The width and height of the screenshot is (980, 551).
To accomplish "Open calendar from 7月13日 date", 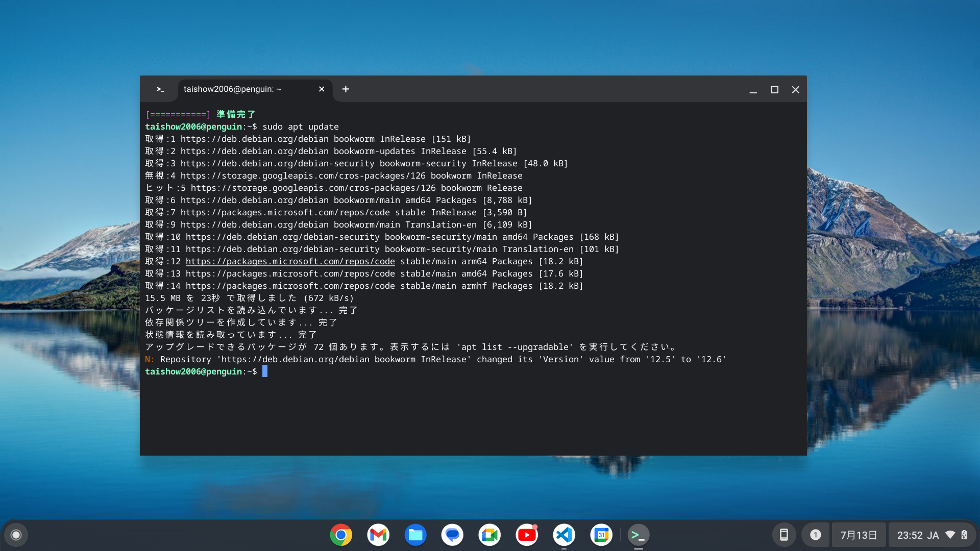I will click(859, 535).
